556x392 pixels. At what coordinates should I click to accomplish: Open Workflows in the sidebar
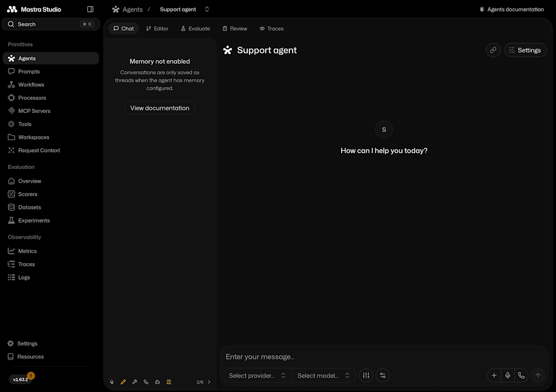click(x=51, y=85)
